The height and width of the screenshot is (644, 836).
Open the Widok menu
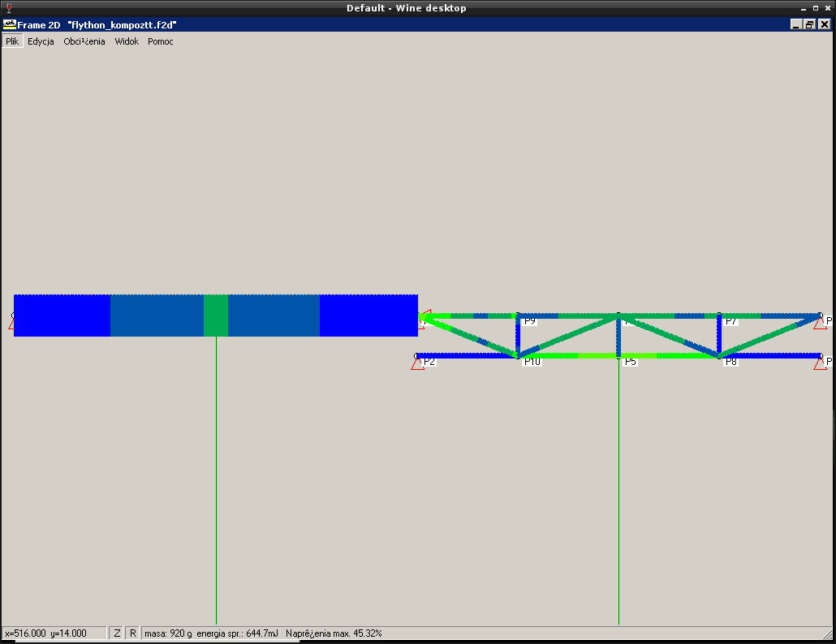tap(127, 41)
